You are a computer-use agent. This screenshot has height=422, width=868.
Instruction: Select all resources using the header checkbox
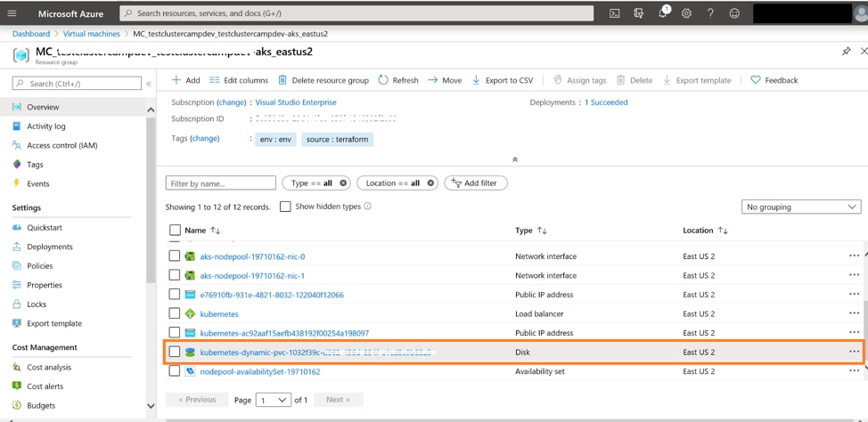[x=175, y=231]
